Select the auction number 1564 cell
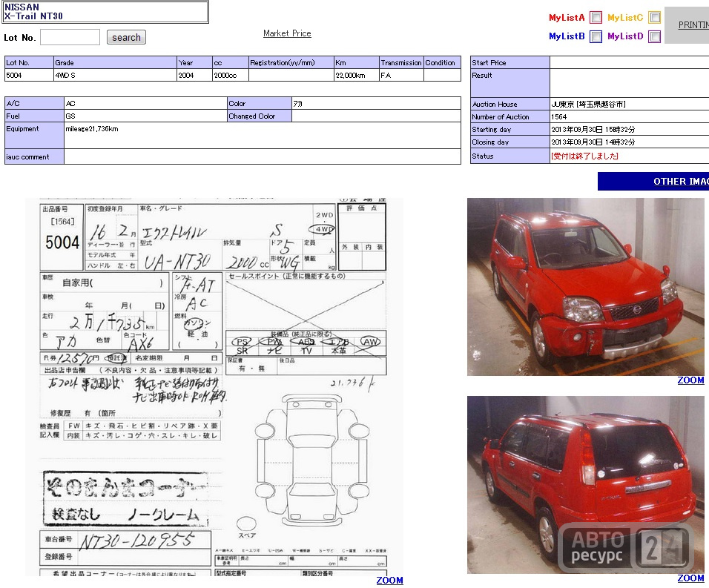This screenshot has height=588, width=709. (x=630, y=116)
